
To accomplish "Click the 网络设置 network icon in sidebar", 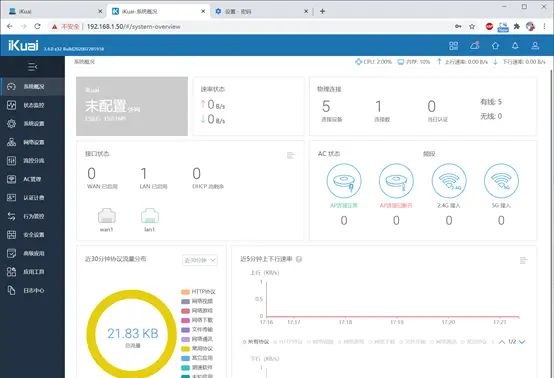I will click(x=11, y=142).
